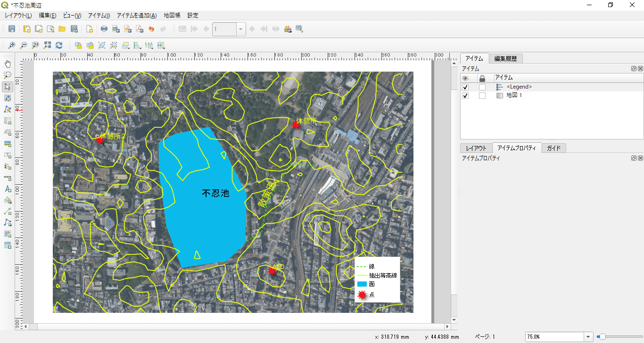This screenshot has height=343, width=644.
Task: Duplicate the current layout
Action: 39,29
